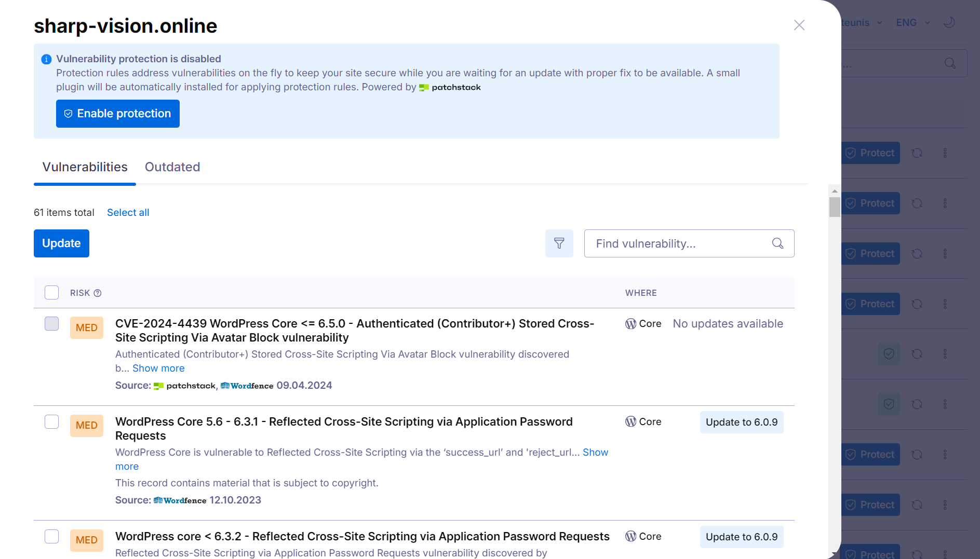Click the search icon in the background page

point(950,63)
